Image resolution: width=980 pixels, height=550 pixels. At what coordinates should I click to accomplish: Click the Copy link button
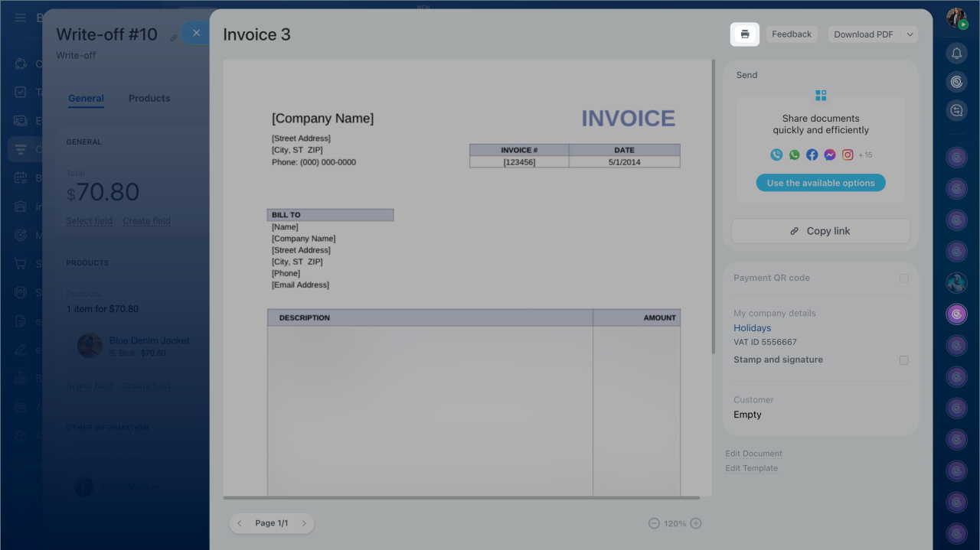[821, 231]
